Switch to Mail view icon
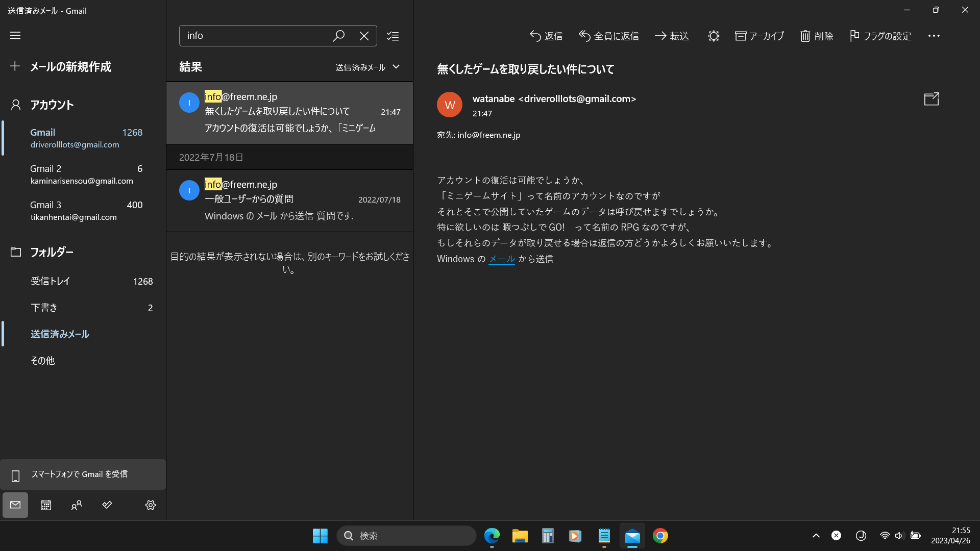Screen dimensions: 980x551 15,505
